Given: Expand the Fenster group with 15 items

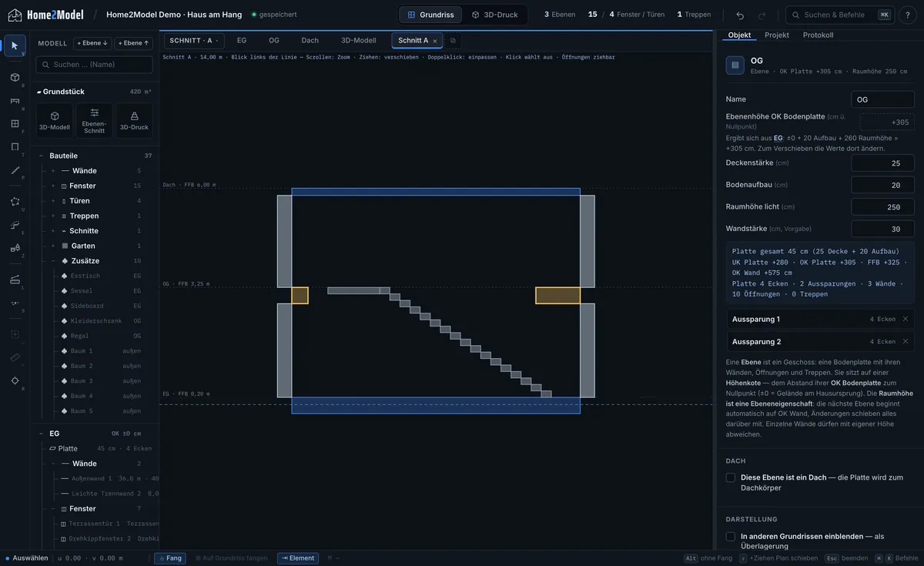Looking at the screenshot, I should [53, 186].
